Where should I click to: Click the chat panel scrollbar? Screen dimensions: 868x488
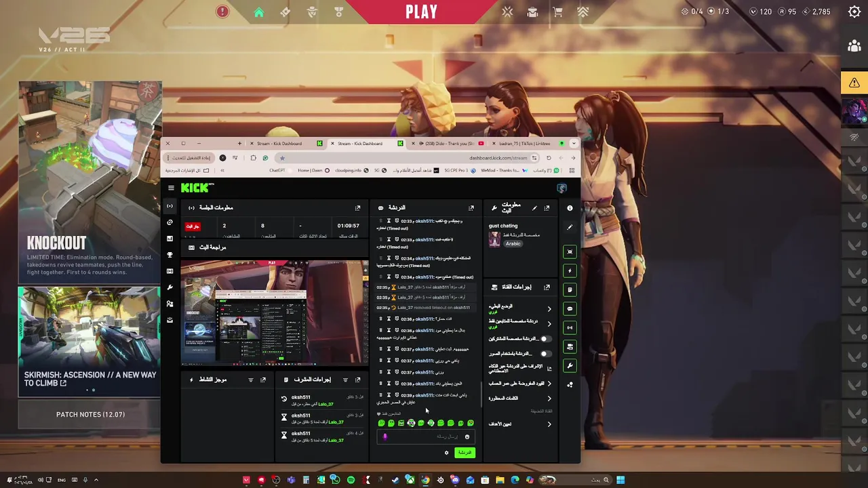coord(481,394)
